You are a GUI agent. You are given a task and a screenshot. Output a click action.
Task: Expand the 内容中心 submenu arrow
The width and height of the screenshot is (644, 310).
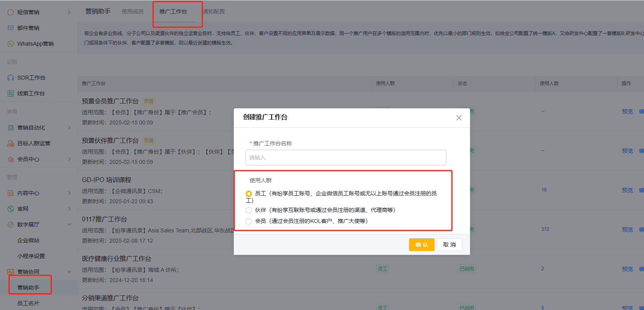point(69,193)
